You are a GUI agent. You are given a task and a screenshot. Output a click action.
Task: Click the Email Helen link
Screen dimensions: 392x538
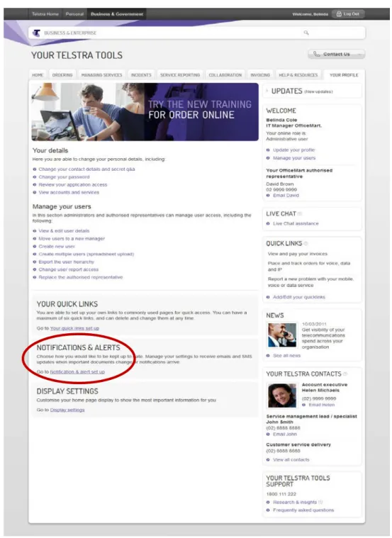click(x=322, y=405)
